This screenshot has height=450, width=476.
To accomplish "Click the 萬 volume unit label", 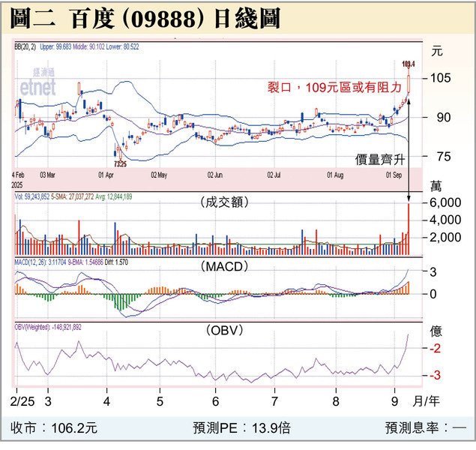I will pyautogui.click(x=436, y=186).
